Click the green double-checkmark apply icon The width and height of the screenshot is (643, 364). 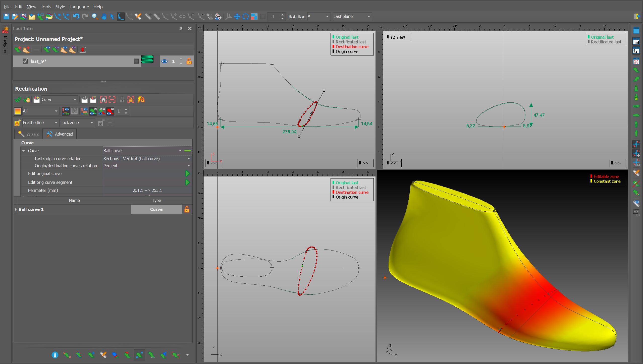[18, 100]
